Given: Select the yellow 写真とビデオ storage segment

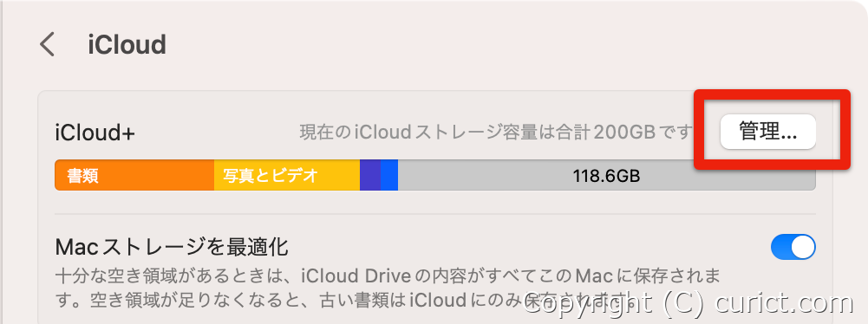Looking at the screenshot, I should 287,175.
